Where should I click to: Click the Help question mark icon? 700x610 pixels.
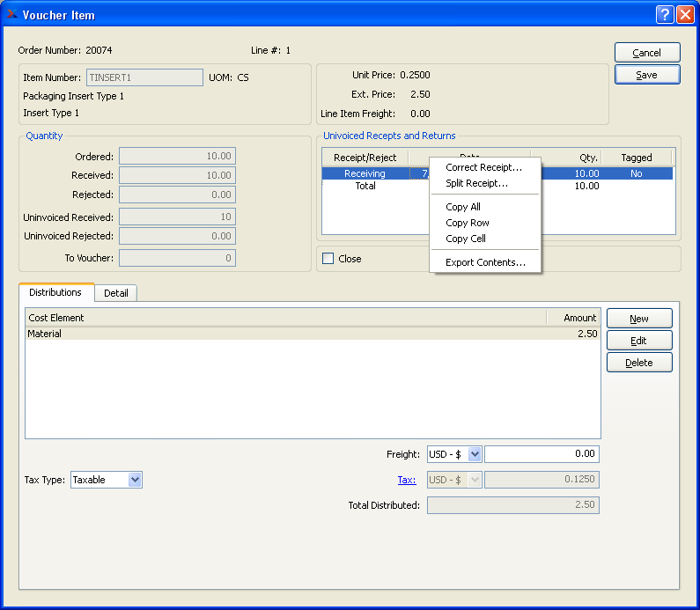(x=665, y=15)
